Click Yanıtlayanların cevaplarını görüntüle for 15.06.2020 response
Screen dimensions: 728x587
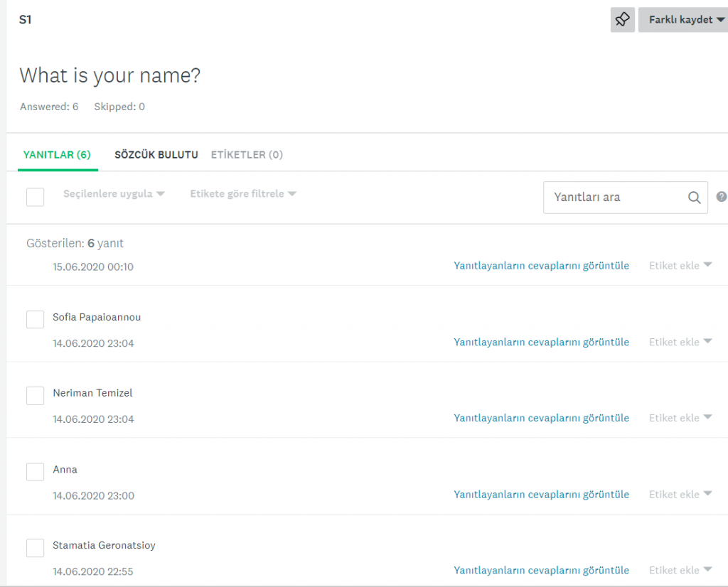541,266
